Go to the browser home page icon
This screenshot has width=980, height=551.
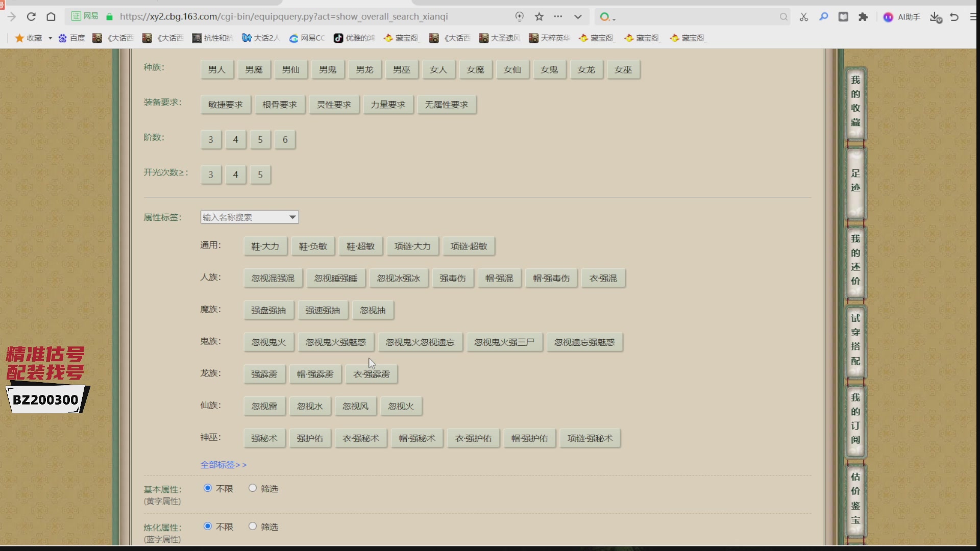click(x=51, y=17)
